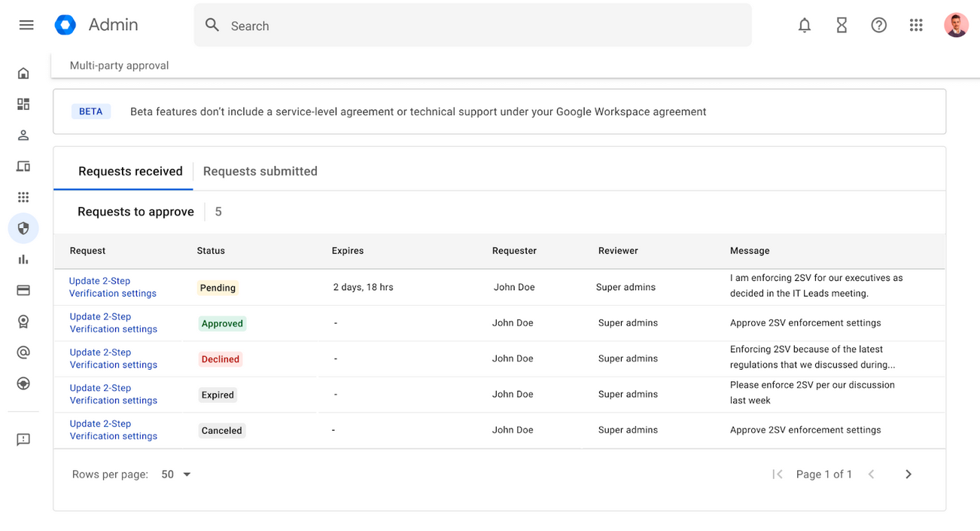Open the Tasks hourglass icon in top bar
The width and height of the screenshot is (980, 531).
(x=842, y=25)
